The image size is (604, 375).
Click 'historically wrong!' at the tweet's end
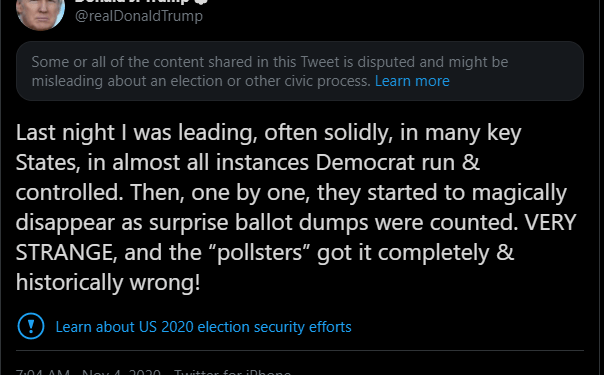click(x=108, y=283)
